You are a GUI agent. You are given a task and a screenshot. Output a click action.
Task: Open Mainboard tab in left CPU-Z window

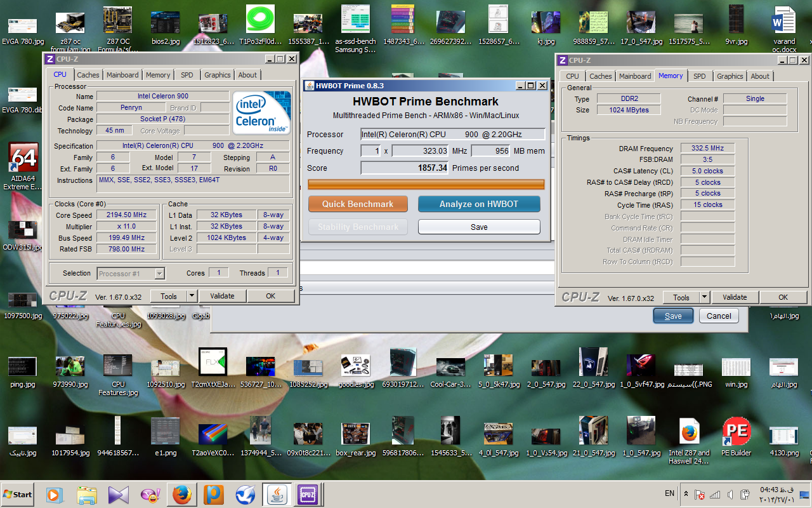pyautogui.click(x=122, y=75)
